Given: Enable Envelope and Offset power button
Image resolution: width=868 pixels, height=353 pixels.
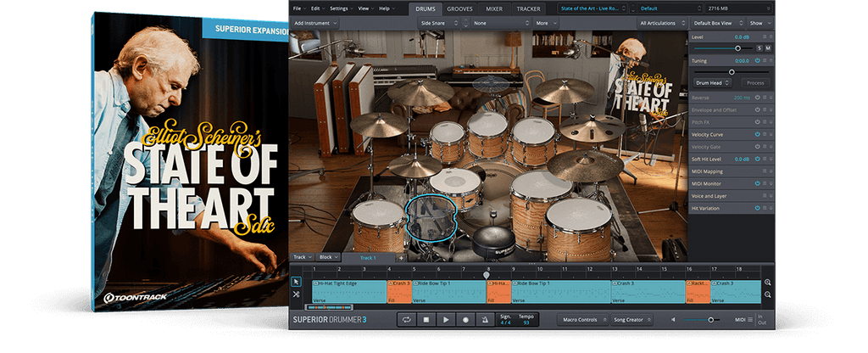Looking at the screenshot, I should (x=757, y=109).
